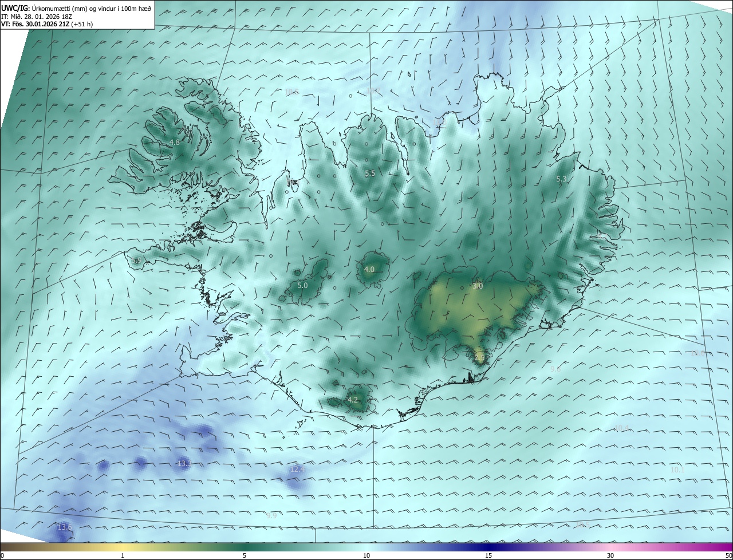Viewport: 733px width, 560px height.
Task: Click the 5.3 value in northeast Iceland
Action: (561, 179)
